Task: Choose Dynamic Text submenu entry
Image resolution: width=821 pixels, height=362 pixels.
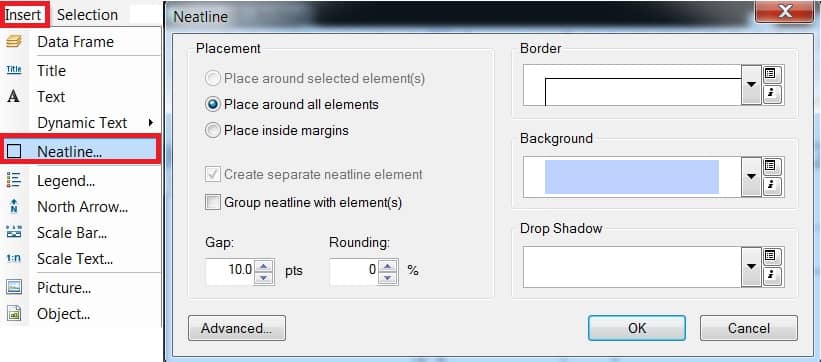Action: pyautogui.click(x=81, y=123)
